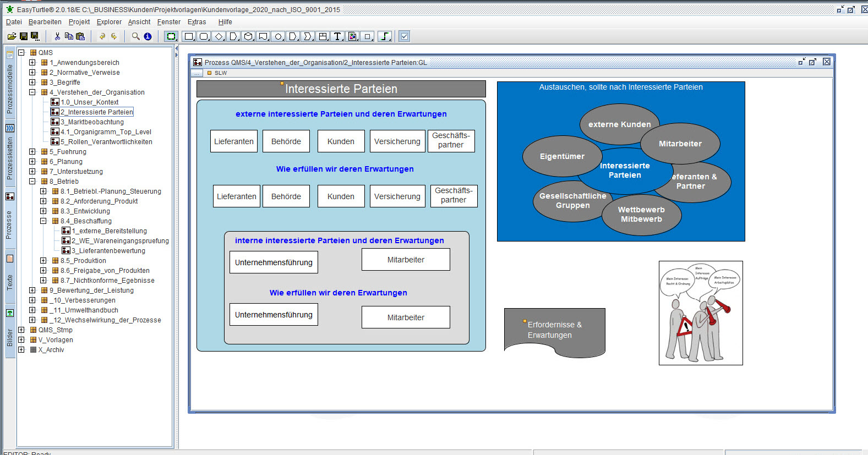This screenshot has height=455, width=868.
Task: Select the chevron arrow shape tool
Action: coord(308,36)
